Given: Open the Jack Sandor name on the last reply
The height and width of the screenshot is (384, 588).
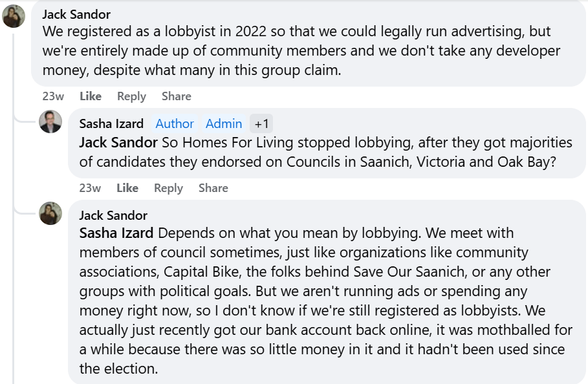Looking at the screenshot, I should [x=113, y=215].
